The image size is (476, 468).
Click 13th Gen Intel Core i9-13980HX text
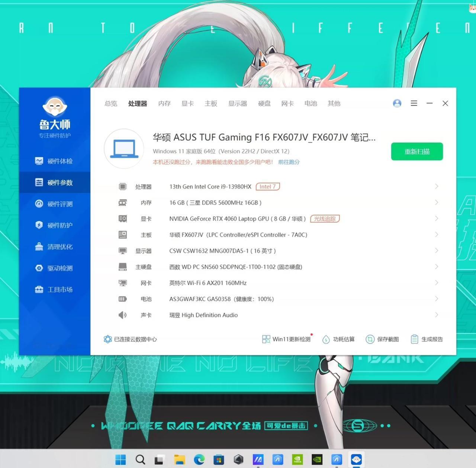coord(210,187)
